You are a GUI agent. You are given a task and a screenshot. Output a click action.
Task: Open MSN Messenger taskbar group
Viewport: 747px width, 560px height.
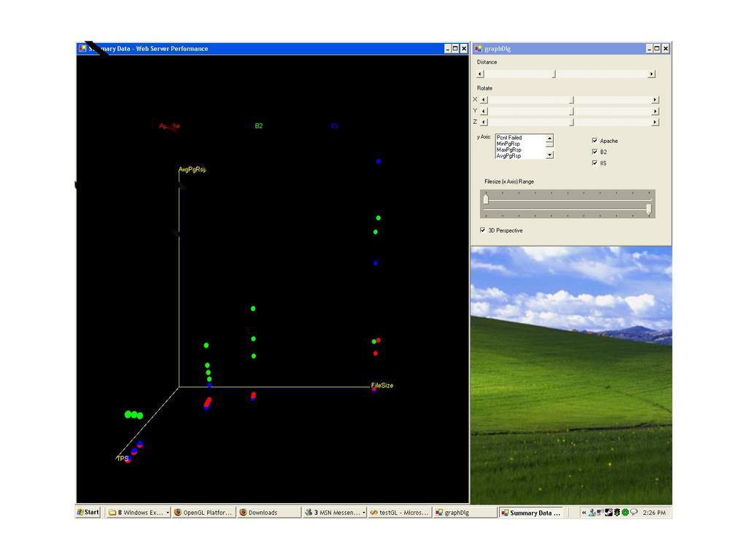333,513
